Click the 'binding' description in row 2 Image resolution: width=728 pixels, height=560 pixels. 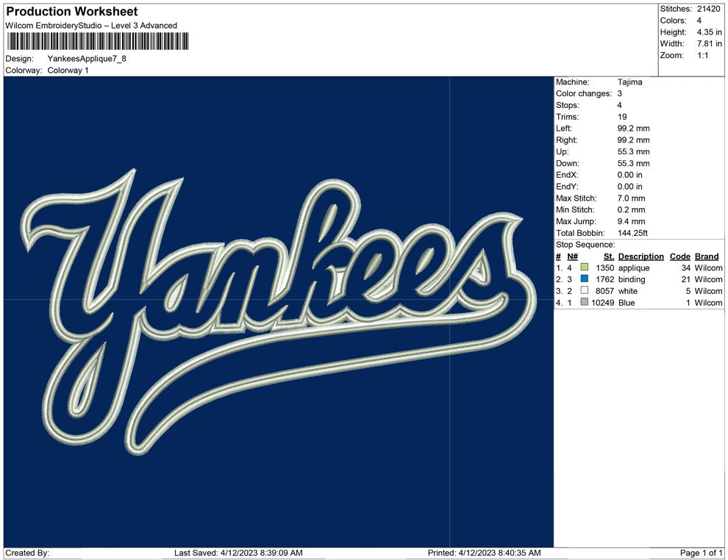click(632, 279)
